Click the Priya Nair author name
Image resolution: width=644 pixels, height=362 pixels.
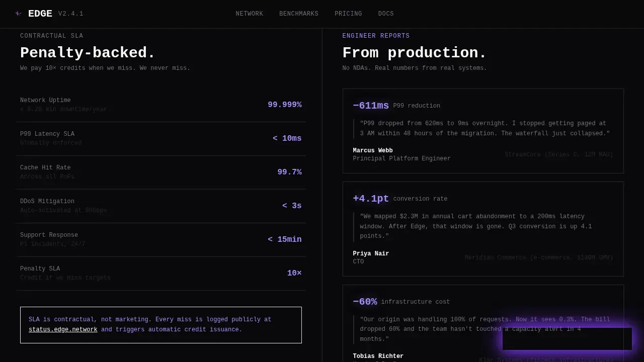tap(371, 253)
